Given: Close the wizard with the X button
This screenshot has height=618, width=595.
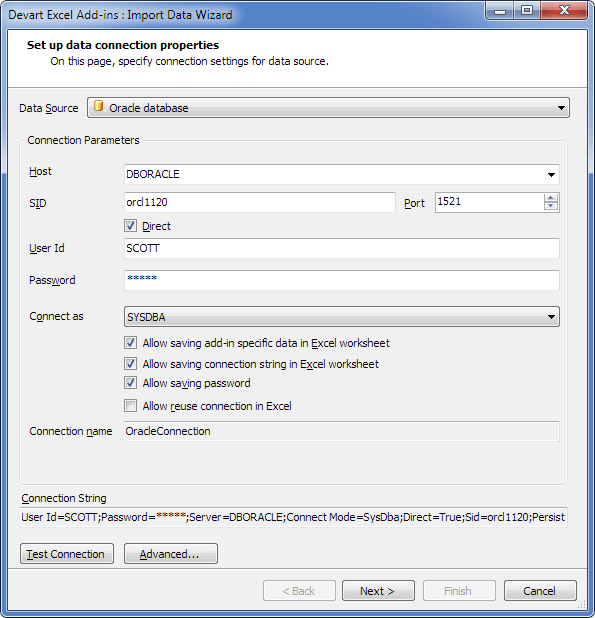Looking at the screenshot, I should click(x=564, y=11).
